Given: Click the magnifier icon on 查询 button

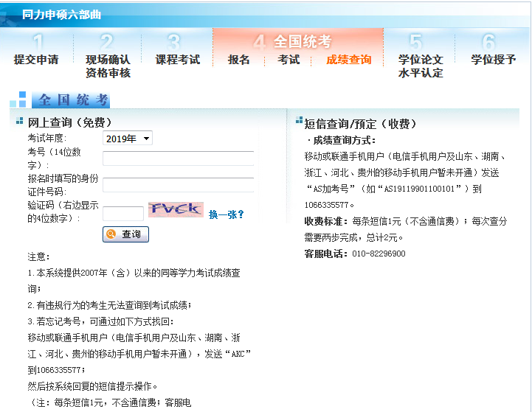Looking at the screenshot, I should click(x=111, y=234).
